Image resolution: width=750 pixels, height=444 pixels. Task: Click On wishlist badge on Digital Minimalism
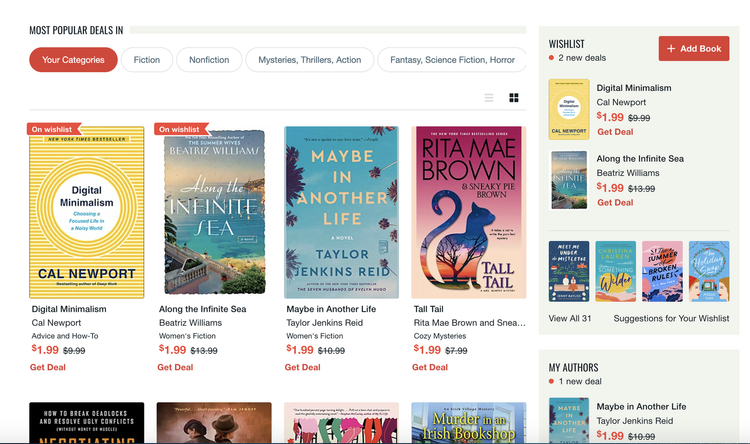click(x=53, y=129)
